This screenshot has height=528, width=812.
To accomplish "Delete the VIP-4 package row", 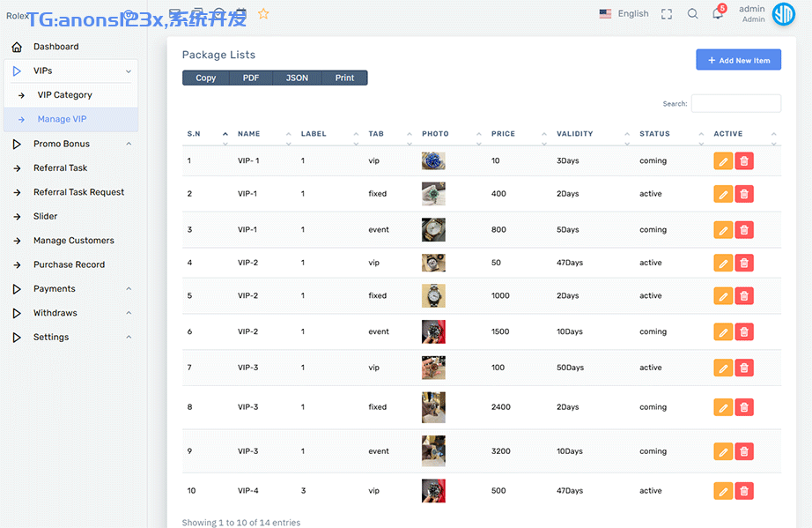I will coord(744,491).
